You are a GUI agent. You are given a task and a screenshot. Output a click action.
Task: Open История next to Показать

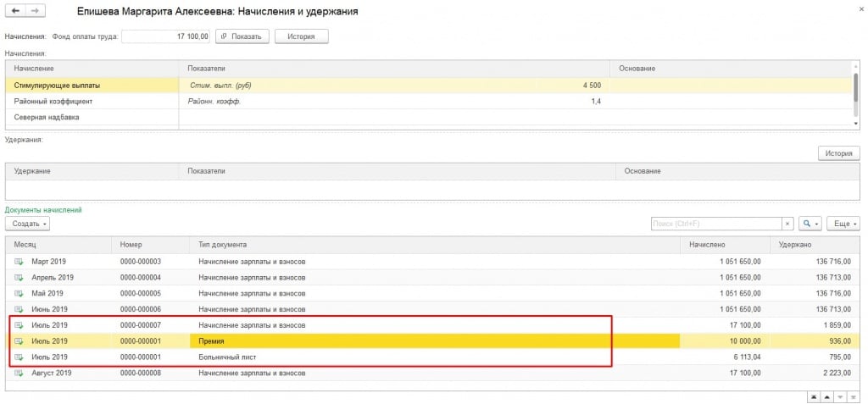click(301, 36)
